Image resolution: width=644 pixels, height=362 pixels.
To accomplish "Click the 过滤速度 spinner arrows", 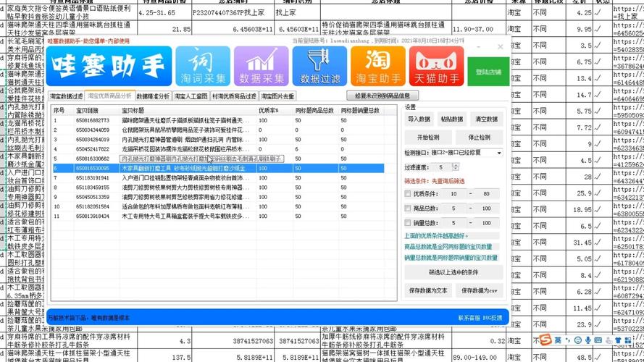I will (x=456, y=167).
